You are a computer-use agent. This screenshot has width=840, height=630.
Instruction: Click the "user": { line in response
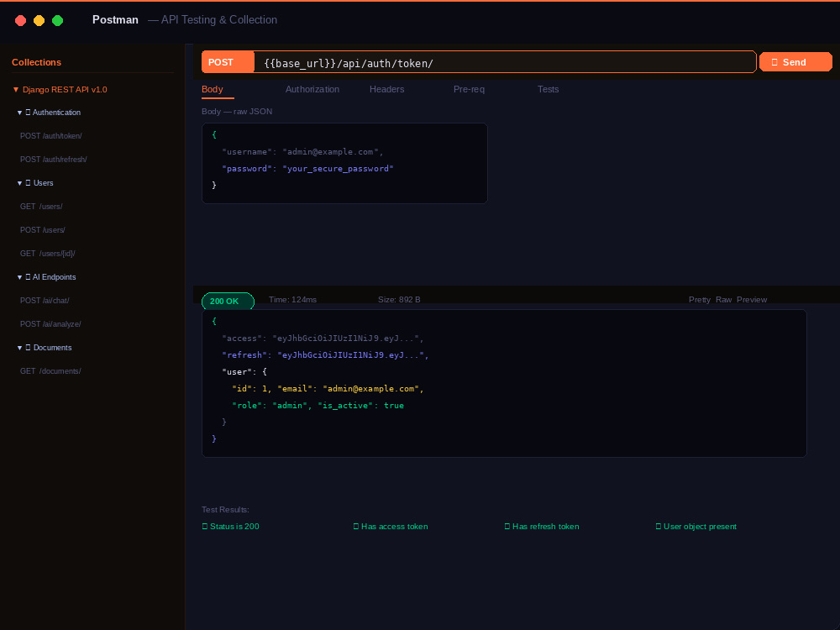pos(244,372)
